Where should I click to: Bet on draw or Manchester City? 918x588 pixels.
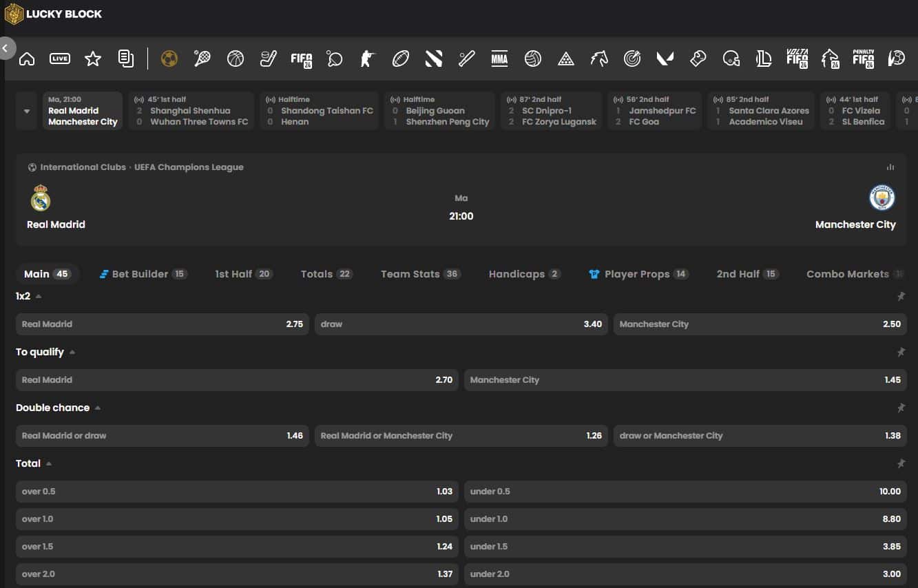point(760,436)
